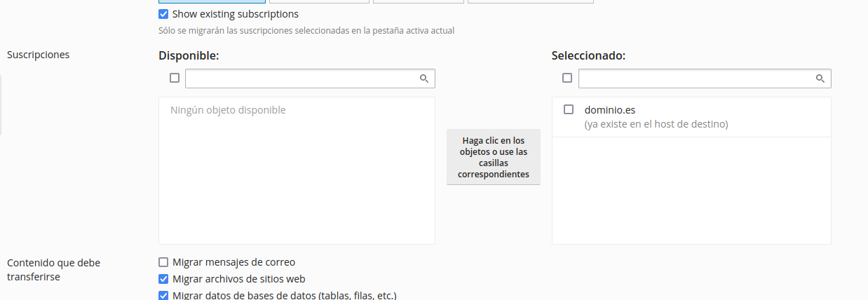Click the Ningún objeto disponible list area
The height and width of the screenshot is (300, 868).
click(x=297, y=170)
